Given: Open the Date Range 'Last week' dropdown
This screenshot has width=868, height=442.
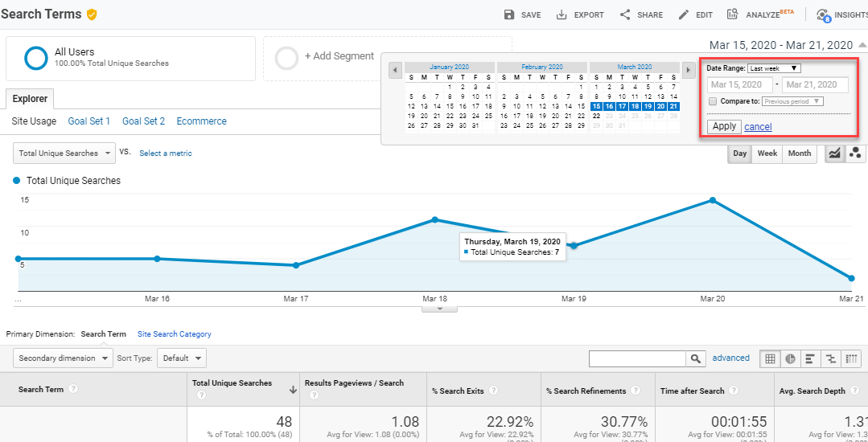Looking at the screenshot, I should (773, 68).
